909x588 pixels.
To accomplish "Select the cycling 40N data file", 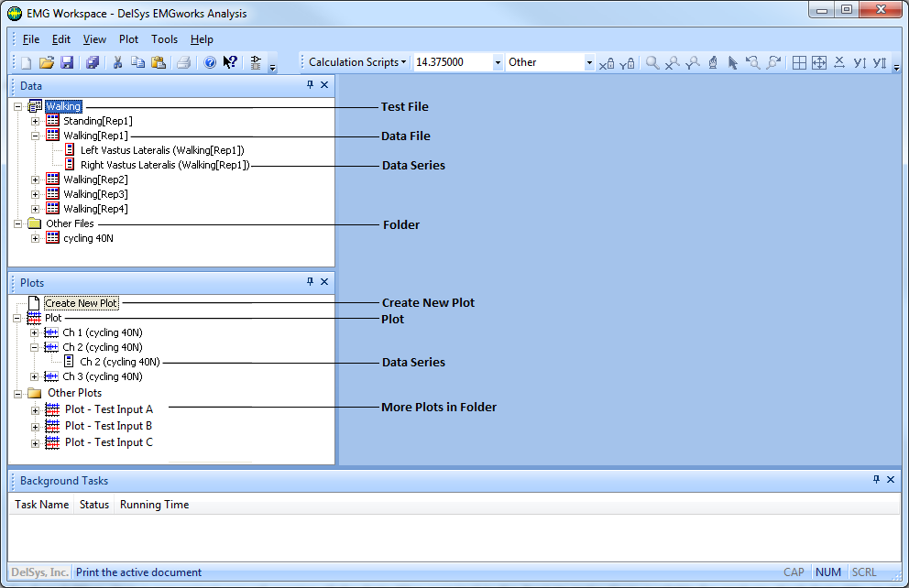I will 88,238.
